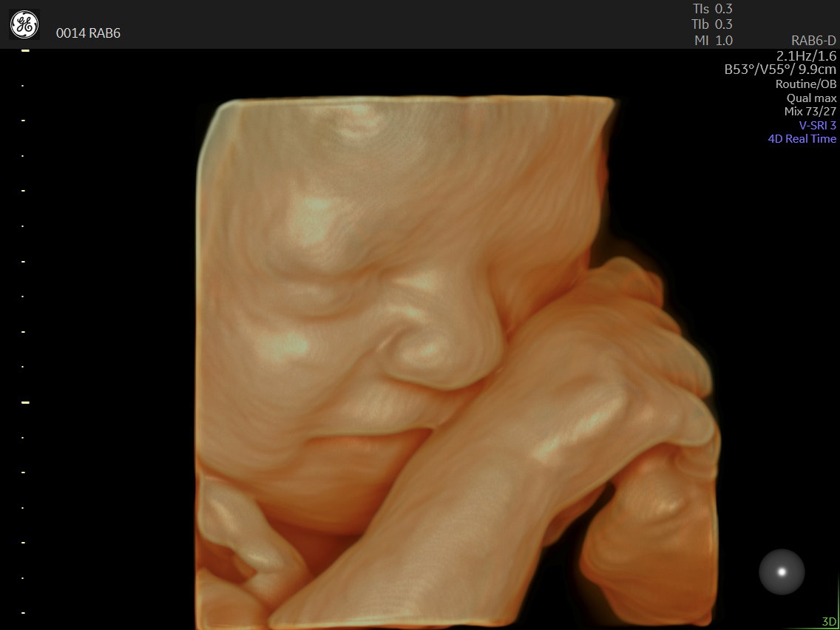Viewport: 840px width, 630px height.
Task: Adjust the Mix 73/27 render setting
Action: [810, 112]
